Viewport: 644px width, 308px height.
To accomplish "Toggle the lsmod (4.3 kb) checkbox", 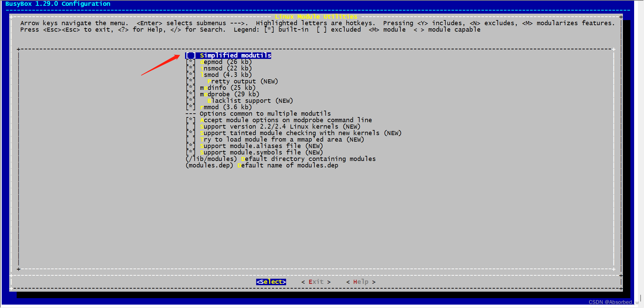I will click(x=191, y=75).
